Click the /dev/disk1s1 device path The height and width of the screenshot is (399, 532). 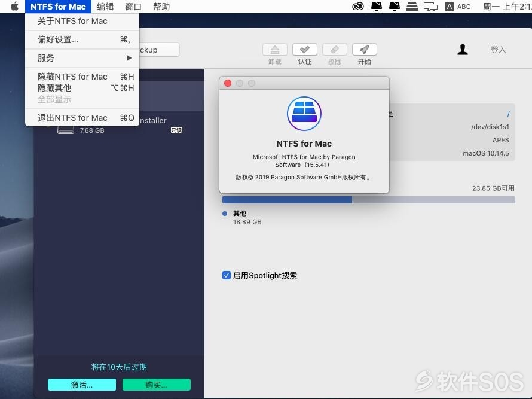(x=490, y=127)
